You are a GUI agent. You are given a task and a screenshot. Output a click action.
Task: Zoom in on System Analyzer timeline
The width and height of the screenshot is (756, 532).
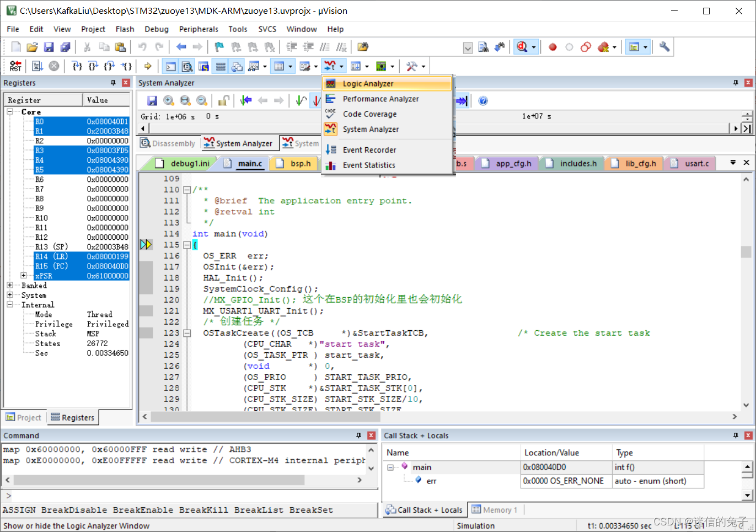click(169, 101)
